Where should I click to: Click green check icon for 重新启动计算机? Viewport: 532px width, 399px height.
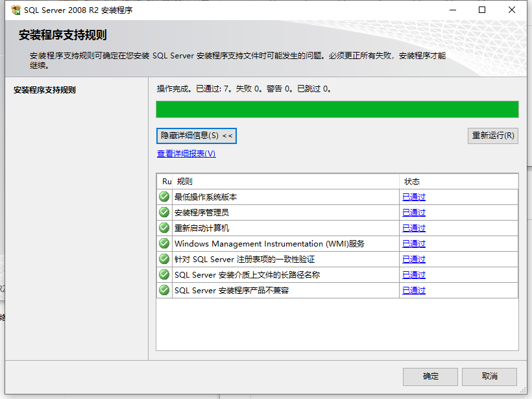click(x=164, y=228)
